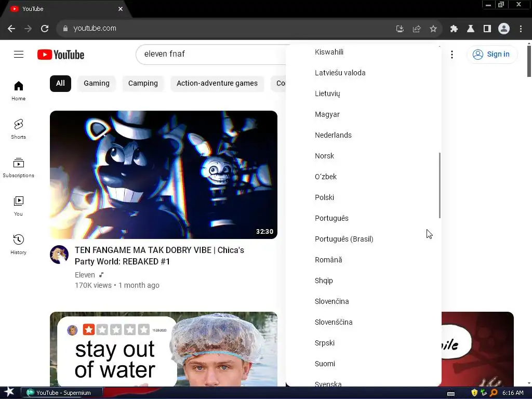
Task: Click the magnifier icon in system tray
Action: click(x=494, y=393)
